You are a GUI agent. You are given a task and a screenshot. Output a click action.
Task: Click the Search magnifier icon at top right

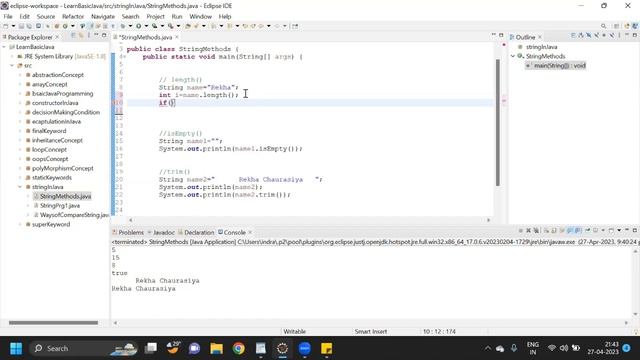pos(603,26)
